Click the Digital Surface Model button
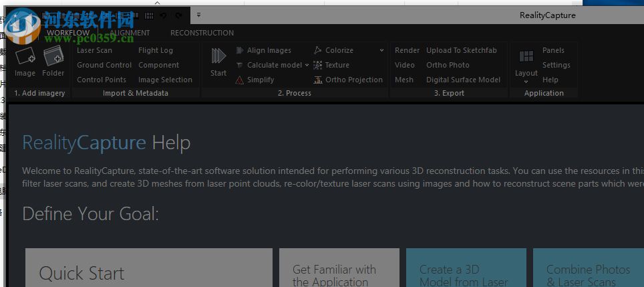Screen dimensions: 644x287 click(x=463, y=80)
